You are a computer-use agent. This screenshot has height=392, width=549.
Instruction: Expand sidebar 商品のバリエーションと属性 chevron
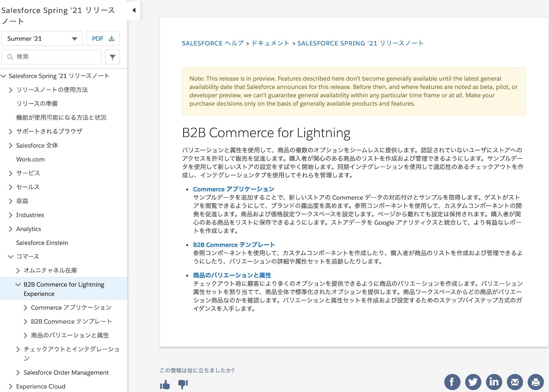(25, 335)
